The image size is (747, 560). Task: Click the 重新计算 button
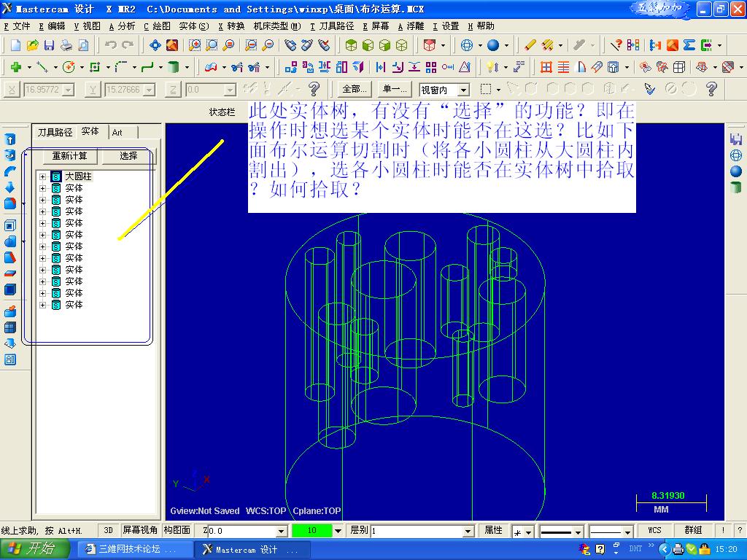click(x=69, y=156)
